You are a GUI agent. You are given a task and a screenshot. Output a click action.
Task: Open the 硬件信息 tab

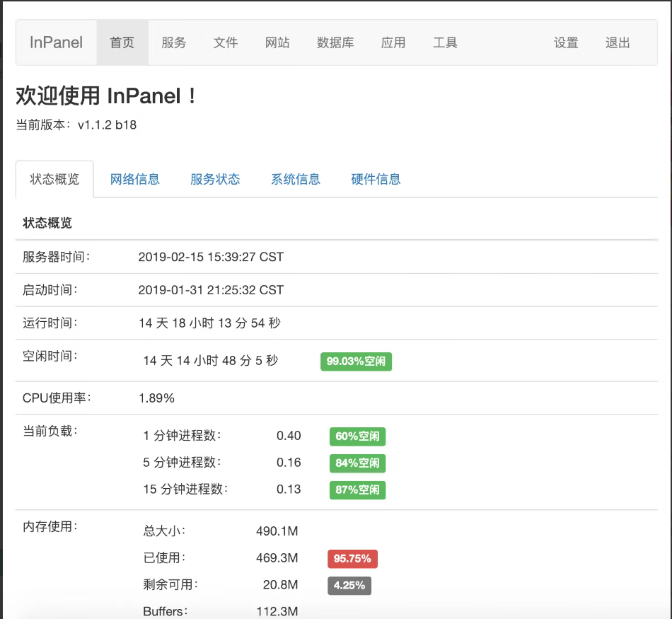tap(376, 179)
